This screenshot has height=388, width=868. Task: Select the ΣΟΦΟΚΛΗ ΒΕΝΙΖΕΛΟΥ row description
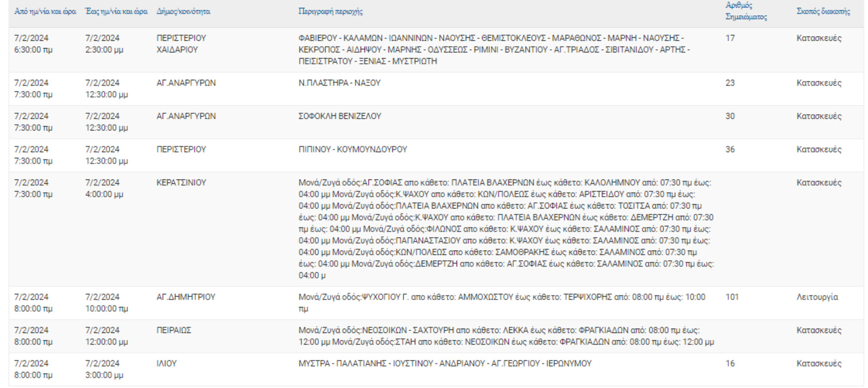(340, 116)
